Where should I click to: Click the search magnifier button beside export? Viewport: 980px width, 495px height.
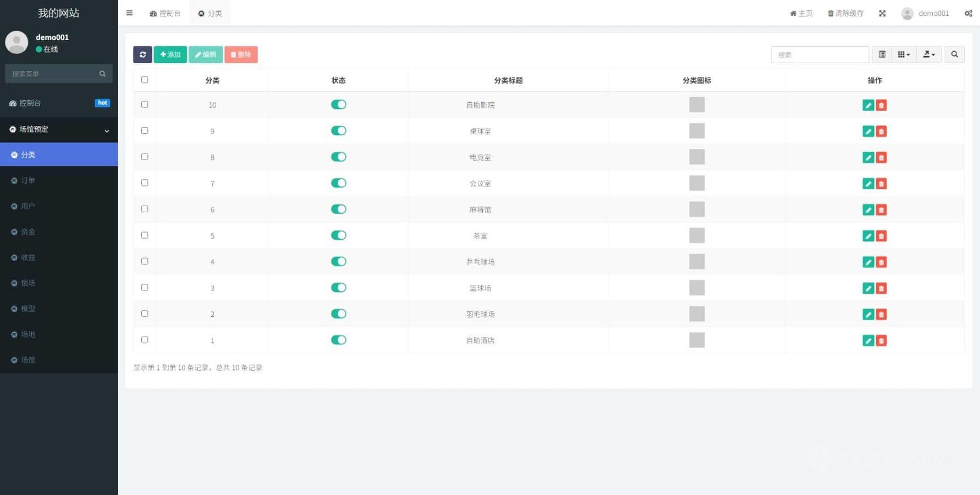click(954, 54)
